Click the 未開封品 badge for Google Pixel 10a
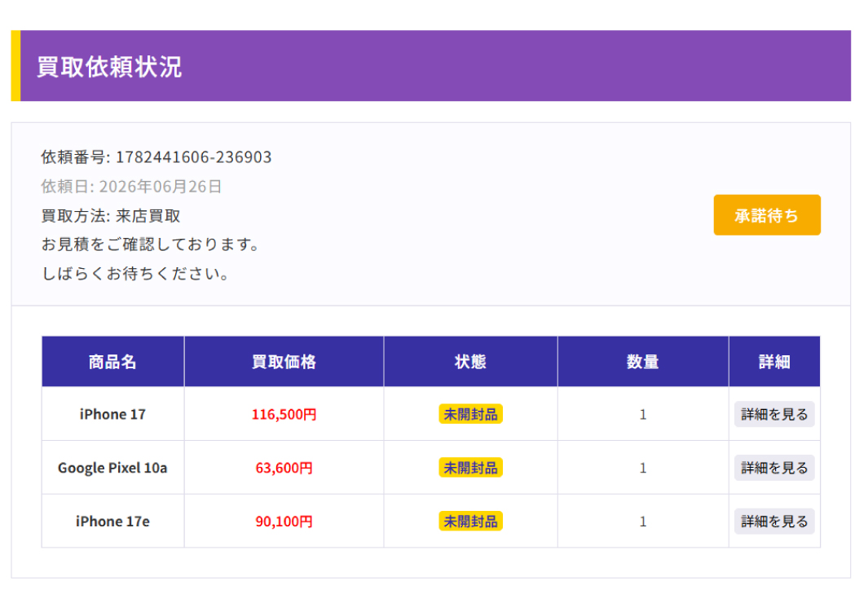 click(x=470, y=468)
